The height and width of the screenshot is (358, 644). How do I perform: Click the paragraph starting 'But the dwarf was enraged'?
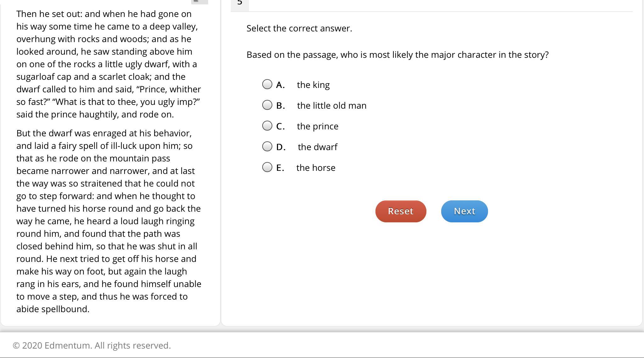pos(109,221)
